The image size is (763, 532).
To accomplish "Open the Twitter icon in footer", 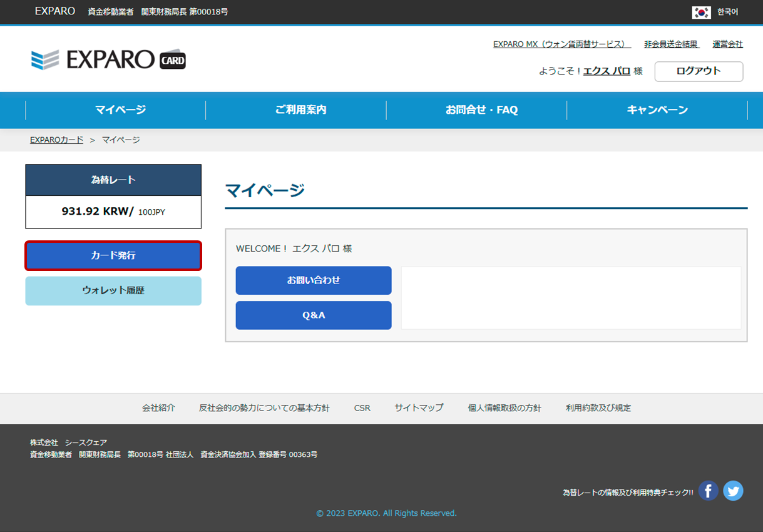I will click(733, 491).
